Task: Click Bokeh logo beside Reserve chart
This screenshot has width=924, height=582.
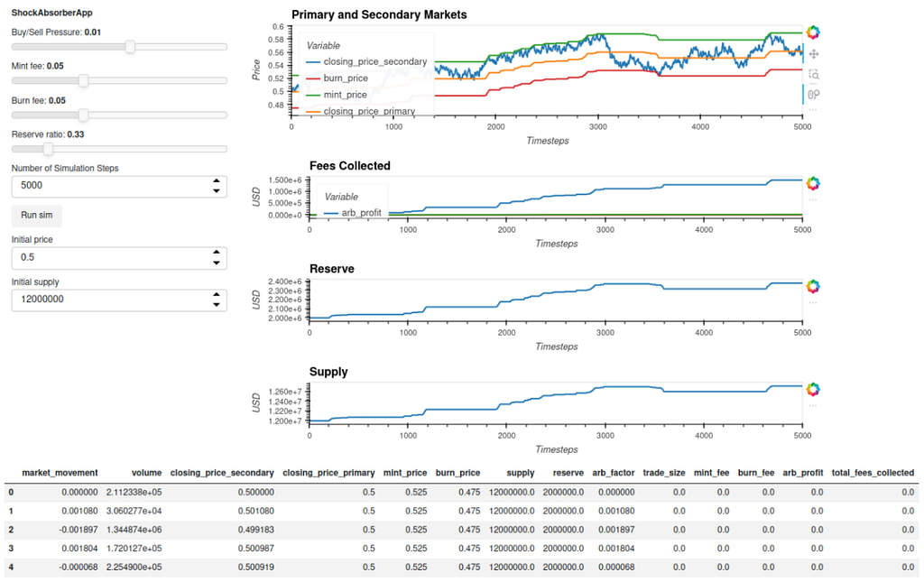Action: 813,286
